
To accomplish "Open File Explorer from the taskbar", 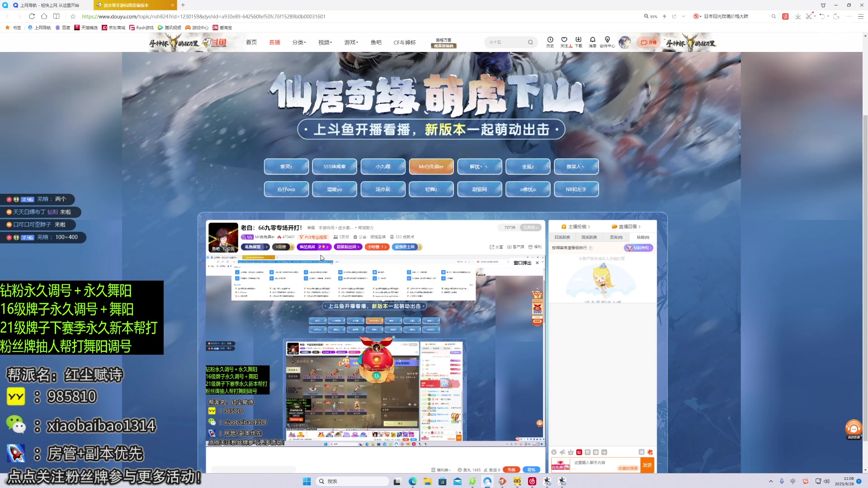I will (x=427, y=482).
